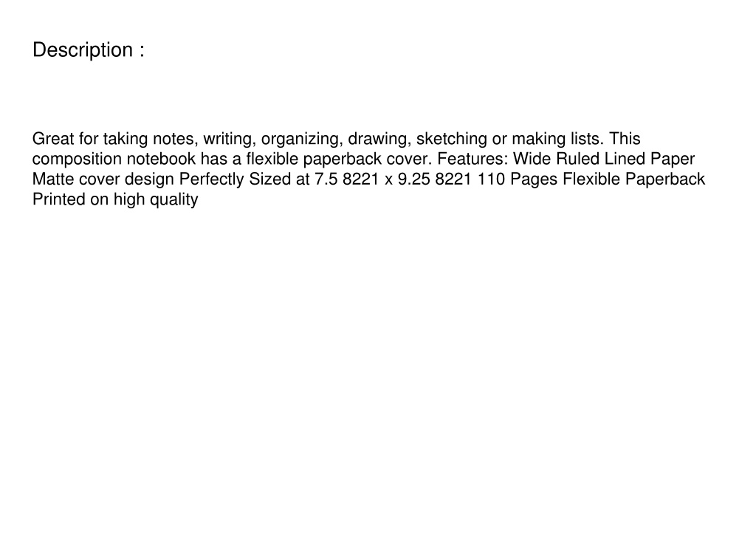Click the capitalized "Flexible Paperback" text
The image size is (756, 534).
pyautogui.click(x=634, y=179)
